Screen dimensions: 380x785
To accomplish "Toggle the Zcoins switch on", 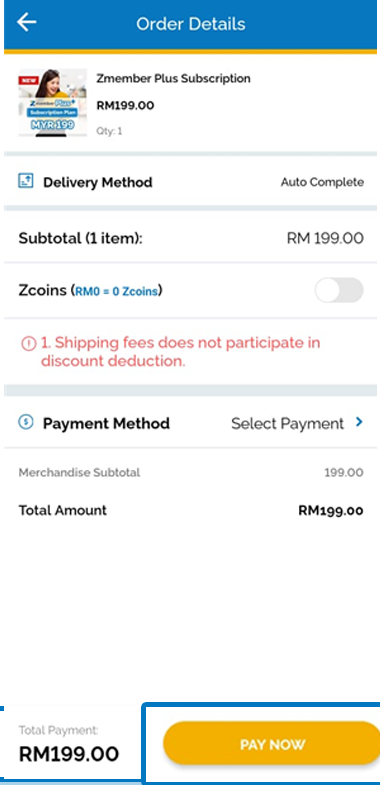I will 339,290.
